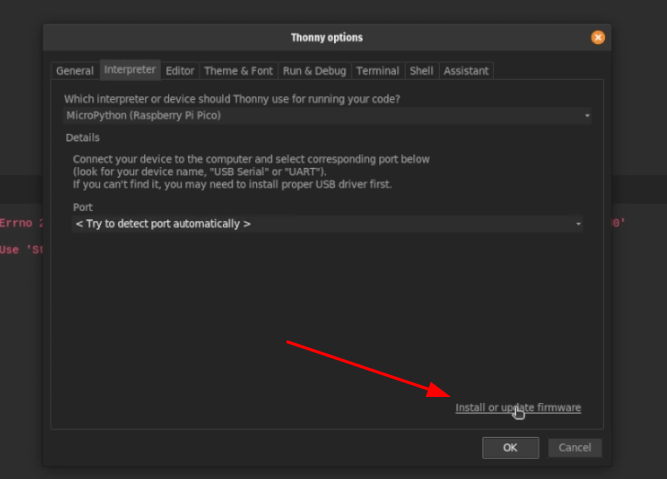
Task: Switch to the General tab
Action: click(75, 71)
